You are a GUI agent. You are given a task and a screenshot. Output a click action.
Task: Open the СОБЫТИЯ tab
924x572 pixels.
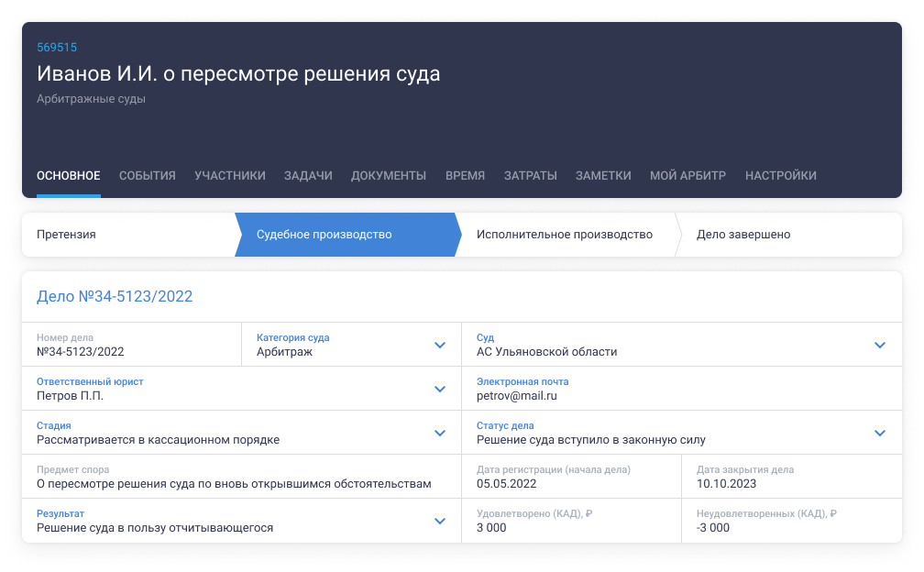coord(148,176)
